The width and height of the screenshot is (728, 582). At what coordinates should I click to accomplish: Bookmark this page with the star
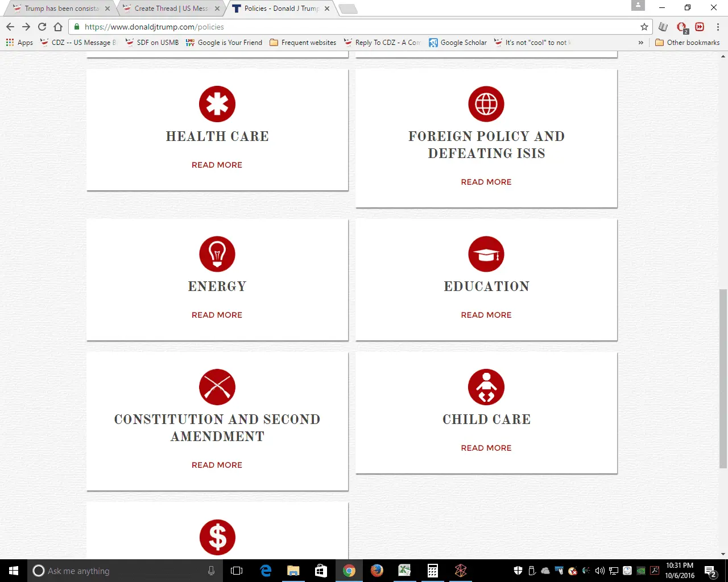click(x=644, y=27)
